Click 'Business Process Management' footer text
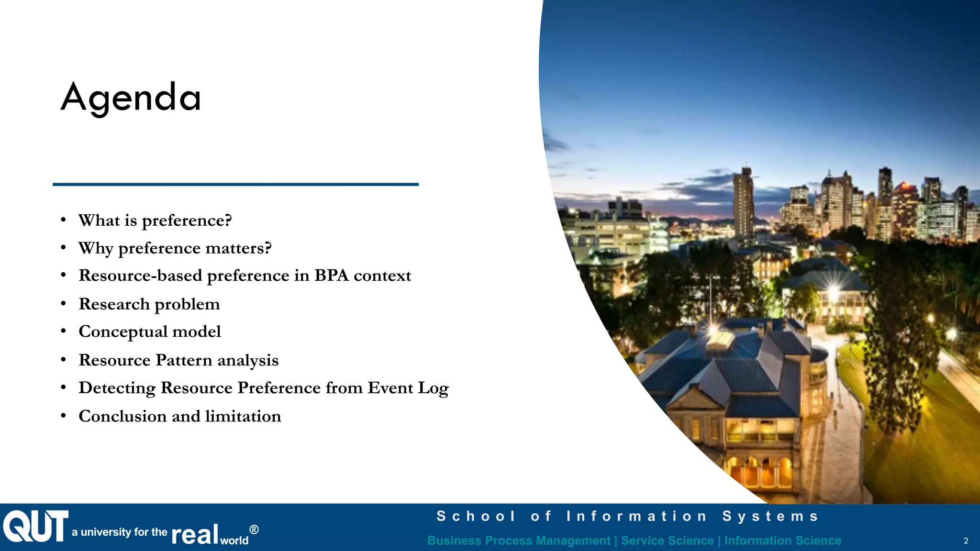 tap(519, 540)
